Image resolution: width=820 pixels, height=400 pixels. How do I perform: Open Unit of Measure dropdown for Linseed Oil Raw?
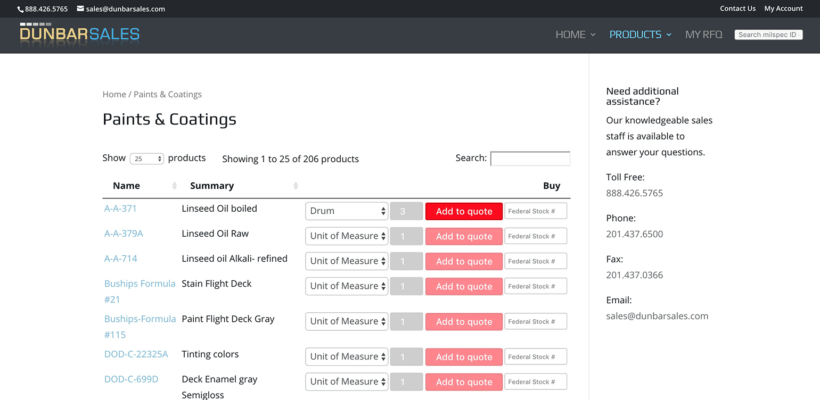(347, 236)
